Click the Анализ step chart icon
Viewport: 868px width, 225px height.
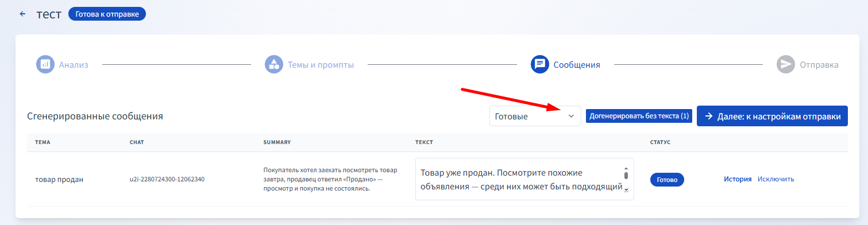click(45, 64)
